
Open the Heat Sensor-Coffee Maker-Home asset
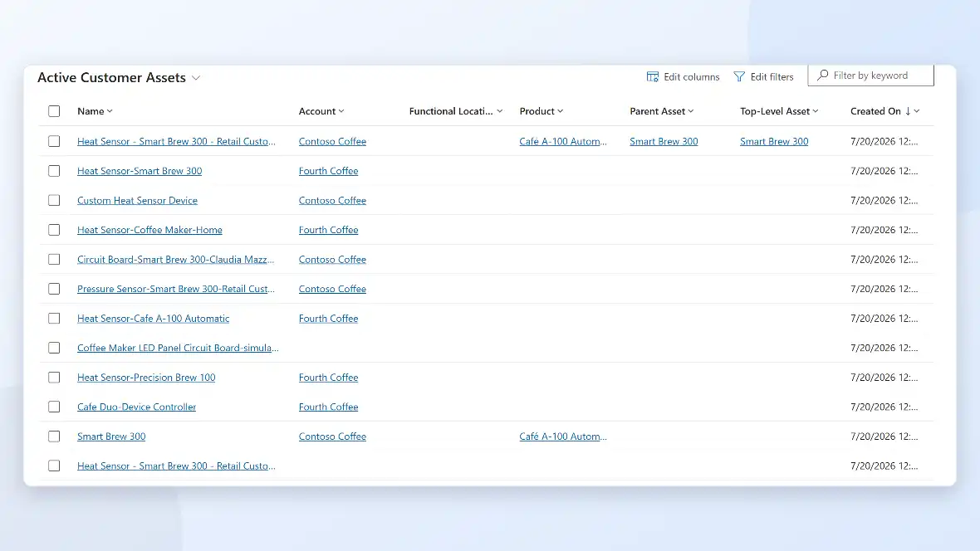click(150, 230)
